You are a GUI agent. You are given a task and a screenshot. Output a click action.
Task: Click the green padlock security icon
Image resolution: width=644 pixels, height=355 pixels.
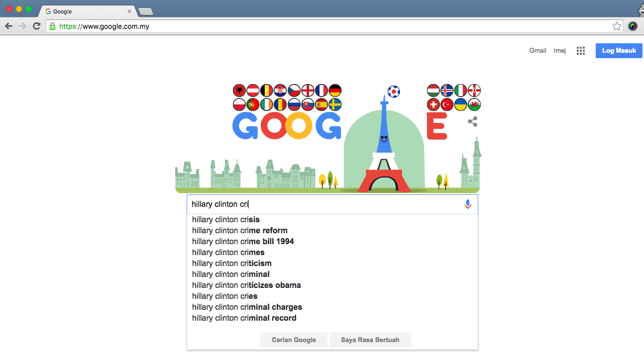53,26
